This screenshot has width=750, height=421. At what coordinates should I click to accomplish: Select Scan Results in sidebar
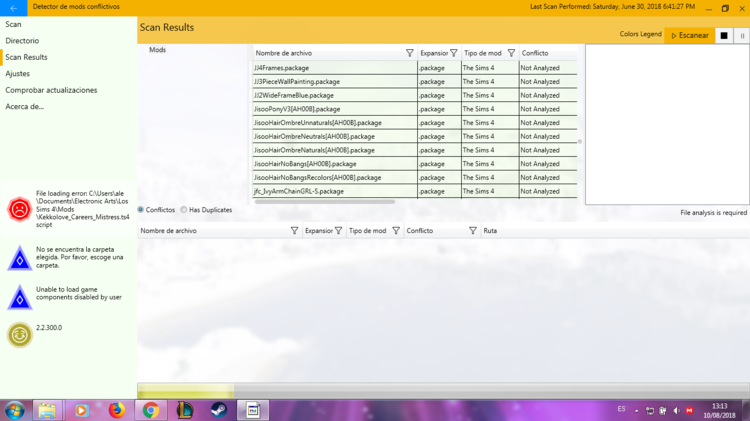click(x=26, y=57)
